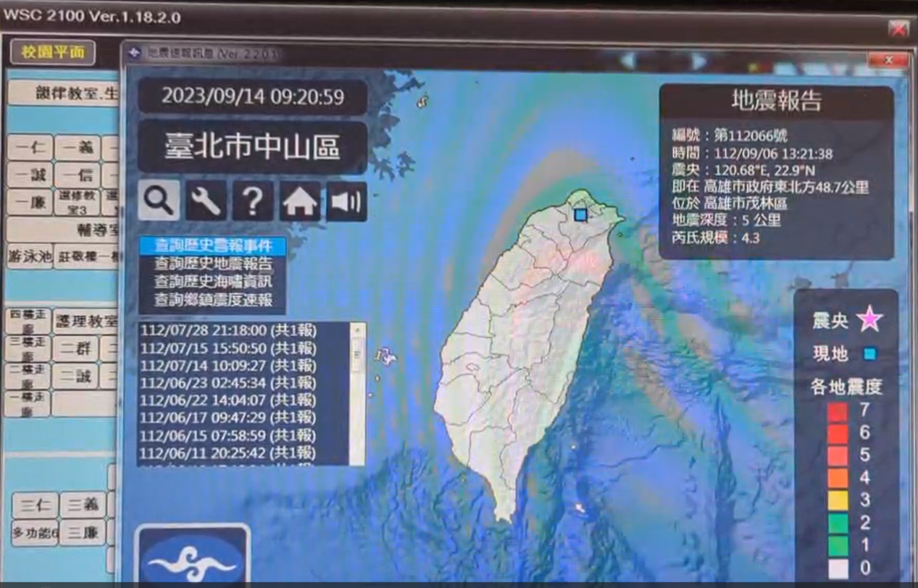Click the 韻律教室 room button in WSC 2100

(x=64, y=93)
